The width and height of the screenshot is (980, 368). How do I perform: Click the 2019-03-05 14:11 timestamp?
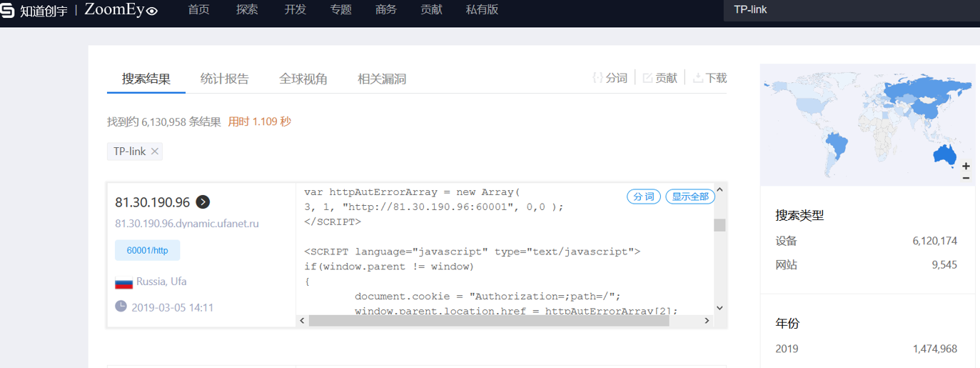click(173, 308)
